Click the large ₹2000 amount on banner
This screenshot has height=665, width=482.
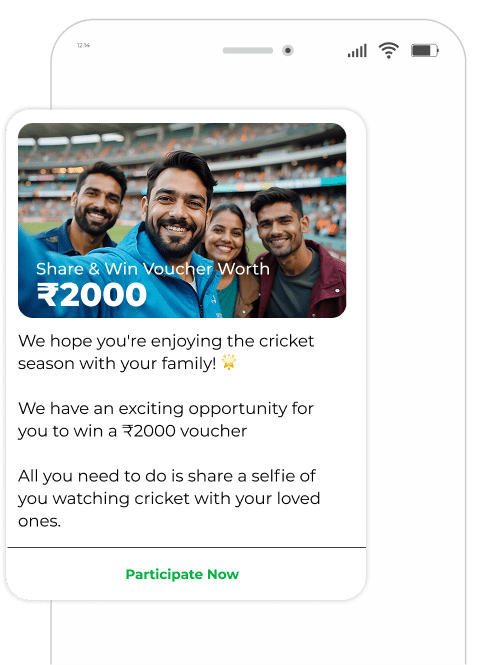coord(92,295)
